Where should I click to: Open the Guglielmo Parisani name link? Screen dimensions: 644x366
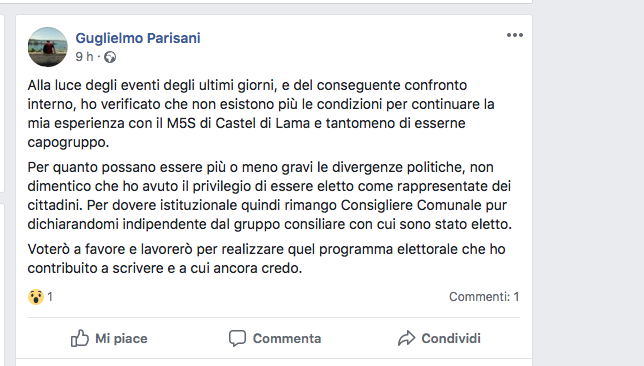(138, 38)
